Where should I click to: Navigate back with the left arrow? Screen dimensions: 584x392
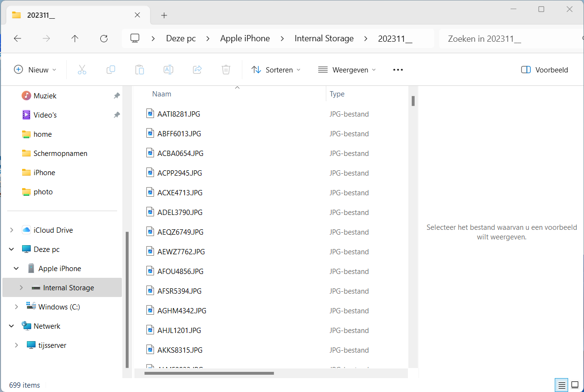click(x=18, y=38)
